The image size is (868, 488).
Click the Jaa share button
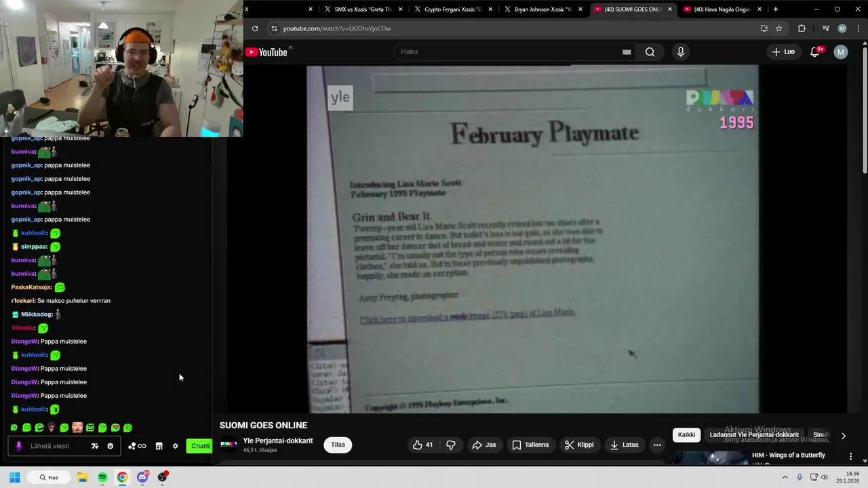coord(484,445)
